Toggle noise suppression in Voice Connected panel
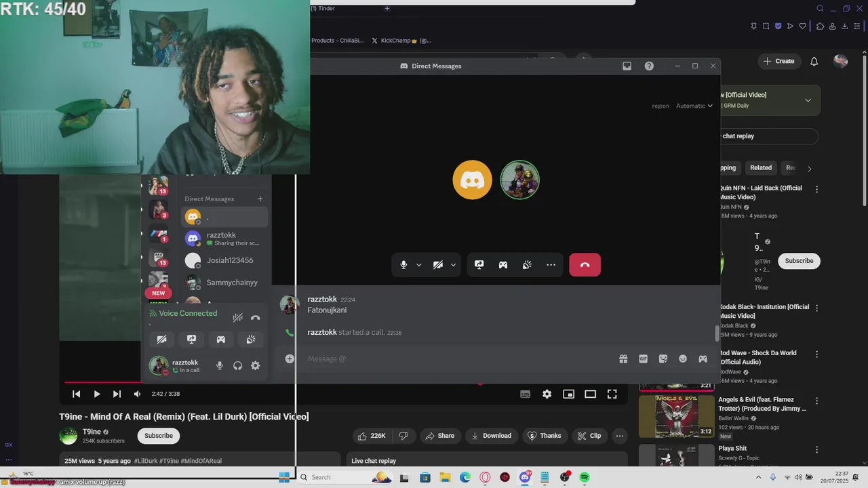 pyautogui.click(x=238, y=317)
